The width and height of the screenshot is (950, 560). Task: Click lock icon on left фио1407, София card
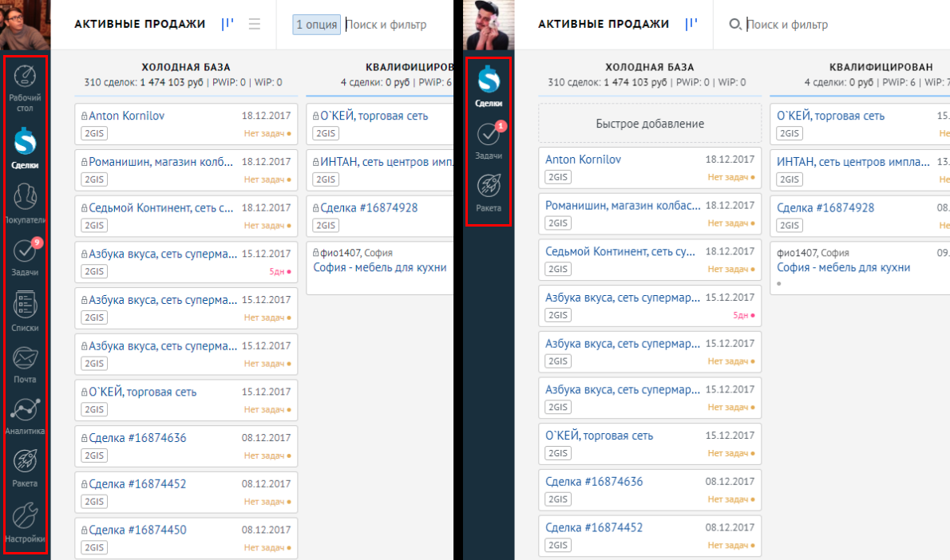(315, 252)
